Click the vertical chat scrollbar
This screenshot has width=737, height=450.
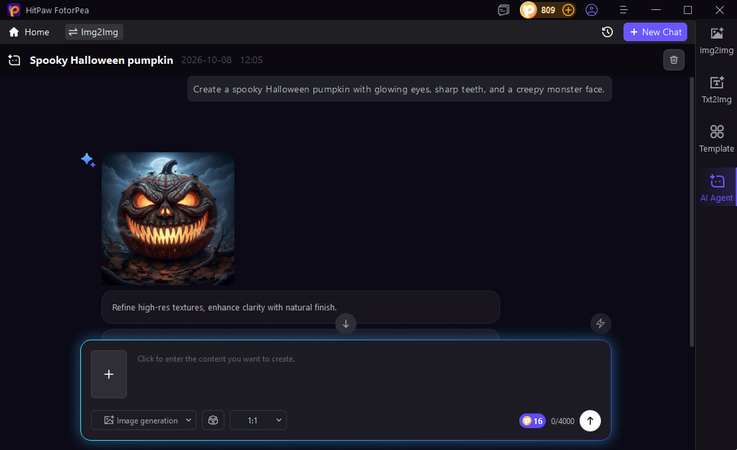[x=691, y=212]
